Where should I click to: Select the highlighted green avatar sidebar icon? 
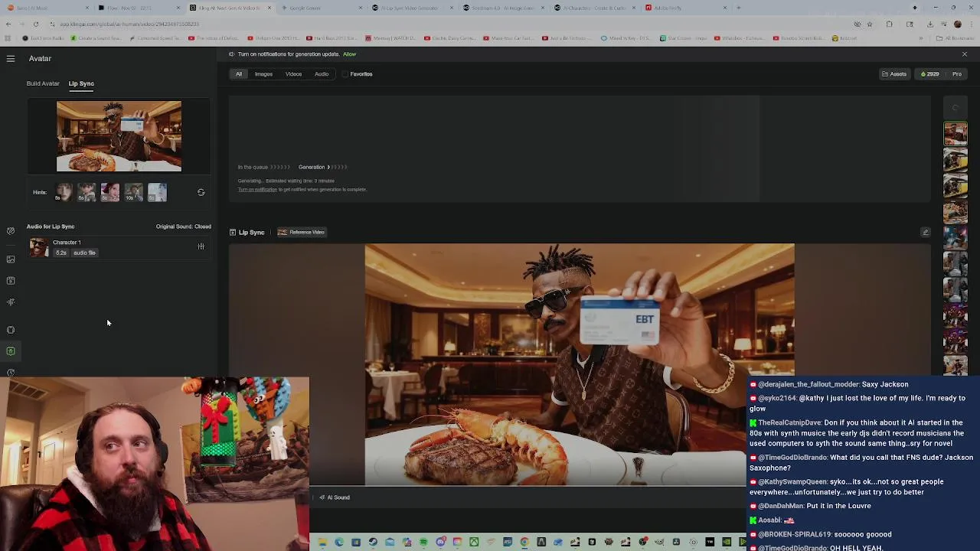click(x=11, y=351)
